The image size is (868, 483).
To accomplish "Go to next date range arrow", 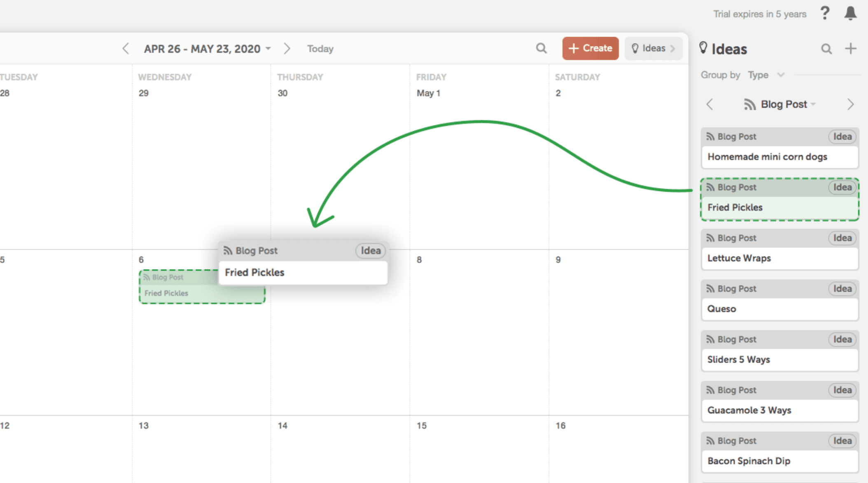I will 287,49.
